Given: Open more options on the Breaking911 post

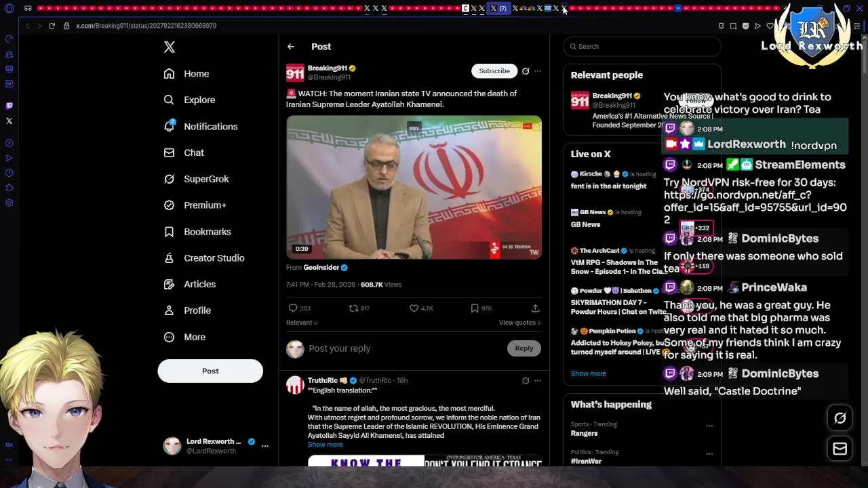Looking at the screenshot, I should click(538, 70).
